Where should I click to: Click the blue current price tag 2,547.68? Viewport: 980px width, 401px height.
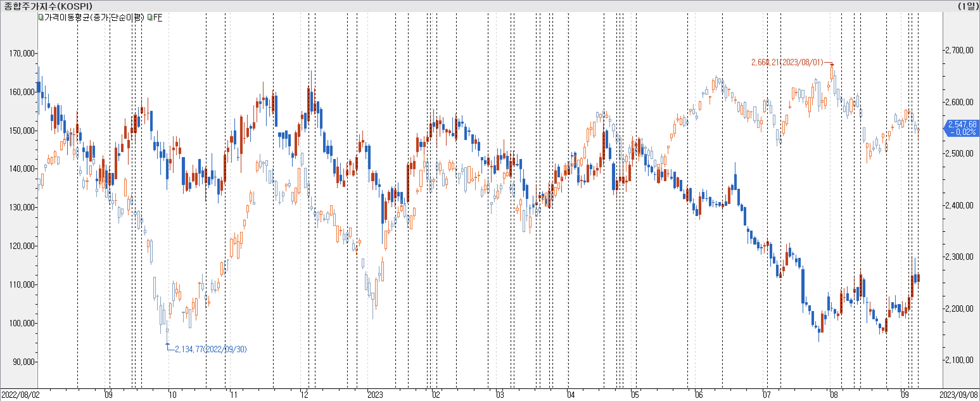[x=962, y=128]
